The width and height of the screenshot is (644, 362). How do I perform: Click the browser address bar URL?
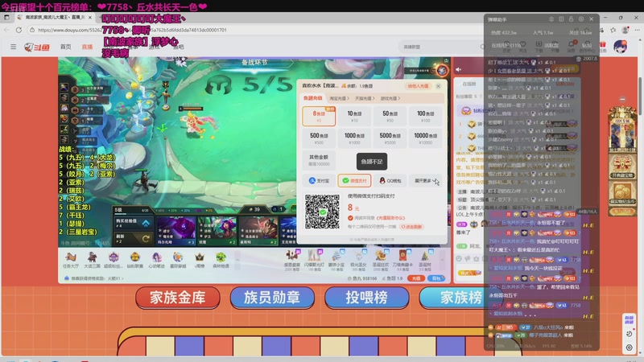click(x=132, y=30)
